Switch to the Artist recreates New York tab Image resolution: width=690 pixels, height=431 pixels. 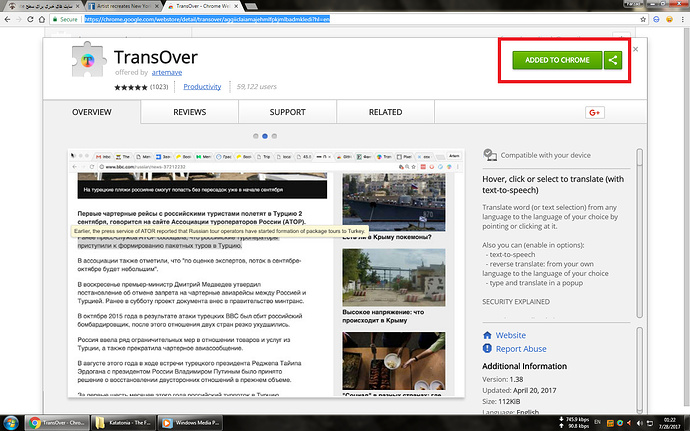point(123,6)
